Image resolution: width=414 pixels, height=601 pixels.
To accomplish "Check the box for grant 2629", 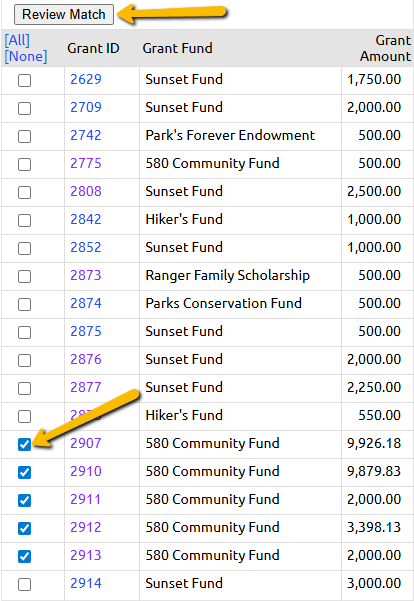I will coord(25,80).
